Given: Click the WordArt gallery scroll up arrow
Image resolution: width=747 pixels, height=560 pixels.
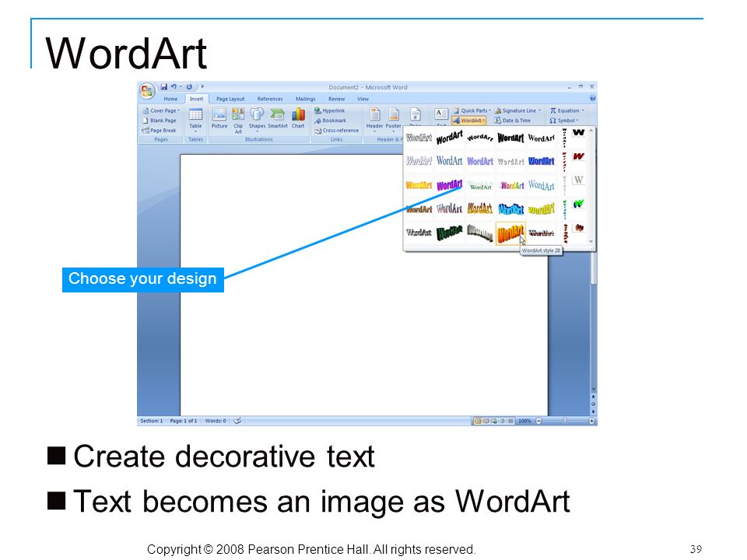Looking at the screenshot, I should tap(591, 130).
